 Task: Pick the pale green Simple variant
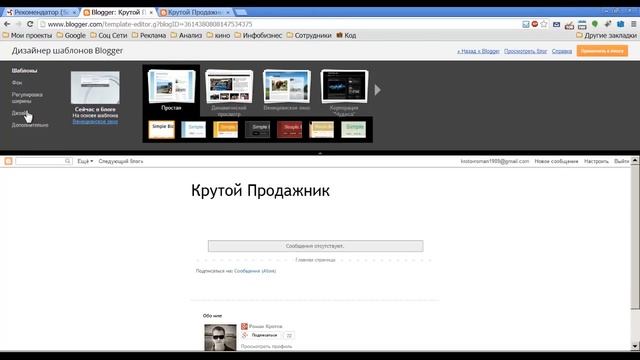click(x=353, y=129)
